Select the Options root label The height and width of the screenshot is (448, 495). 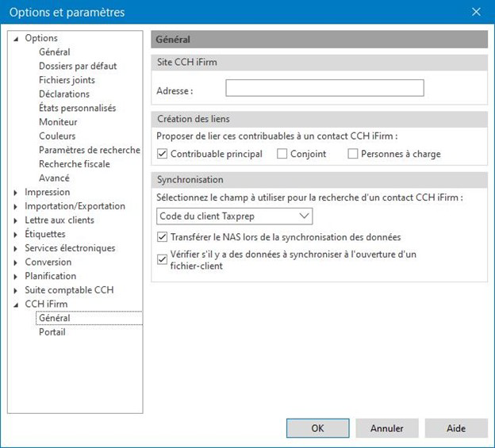[x=41, y=38]
